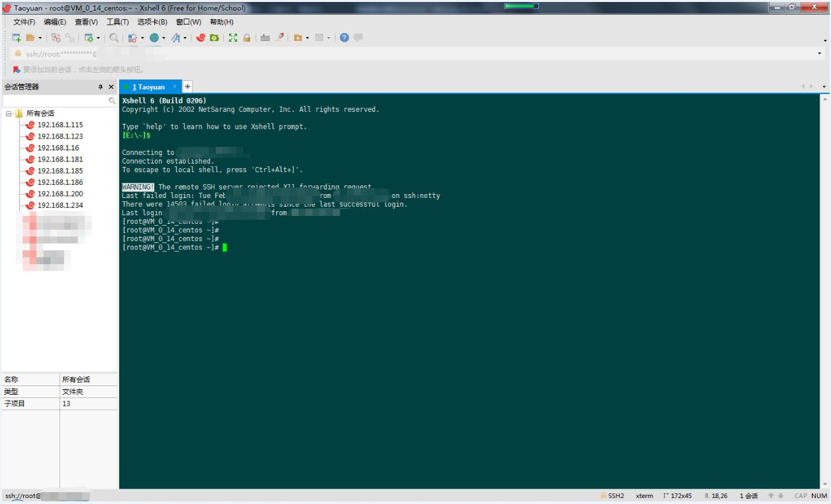Open the 选项卡(B) menu

(152, 22)
